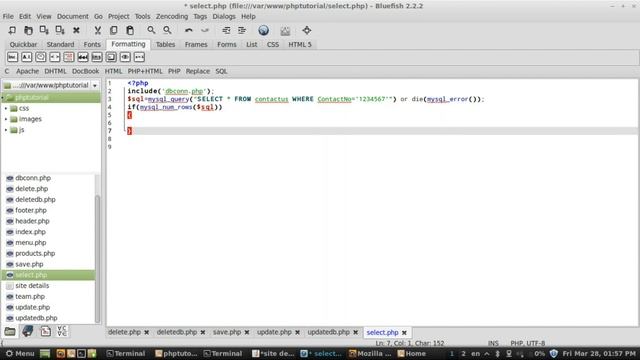Close the updatedb.php document tab
The height and width of the screenshot is (360, 640).
click(356, 332)
